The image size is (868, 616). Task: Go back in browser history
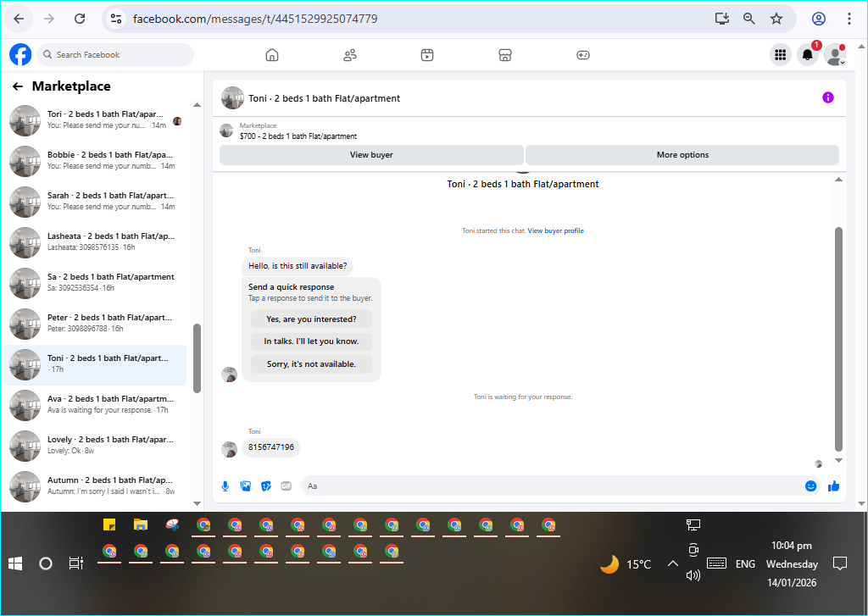pyautogui.click(x=19, y=19)
